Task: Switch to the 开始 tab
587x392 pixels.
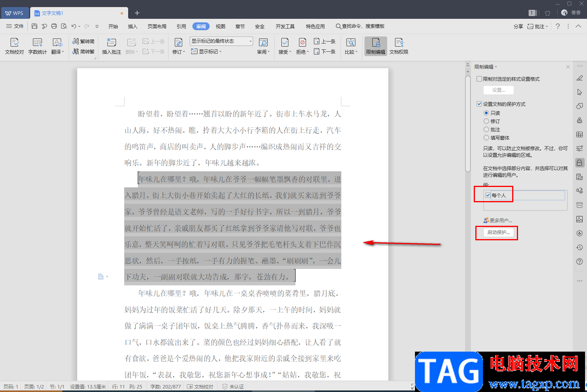Action: (113, 26)
